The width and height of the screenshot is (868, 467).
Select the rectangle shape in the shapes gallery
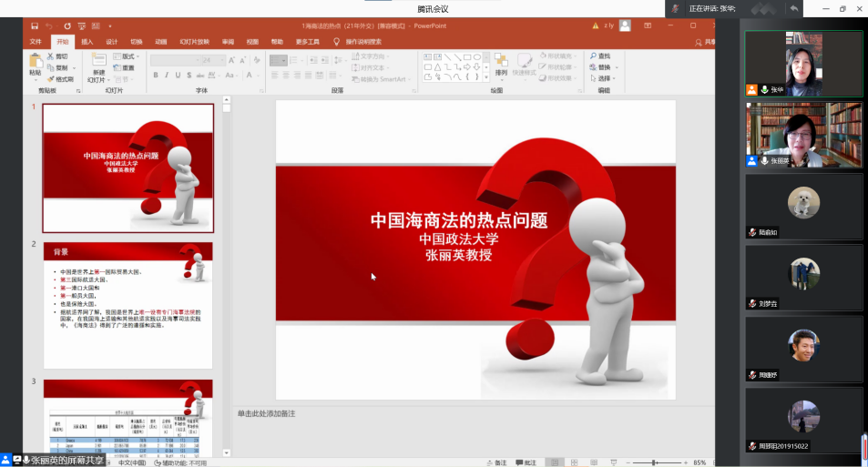(x=467, y=57)
